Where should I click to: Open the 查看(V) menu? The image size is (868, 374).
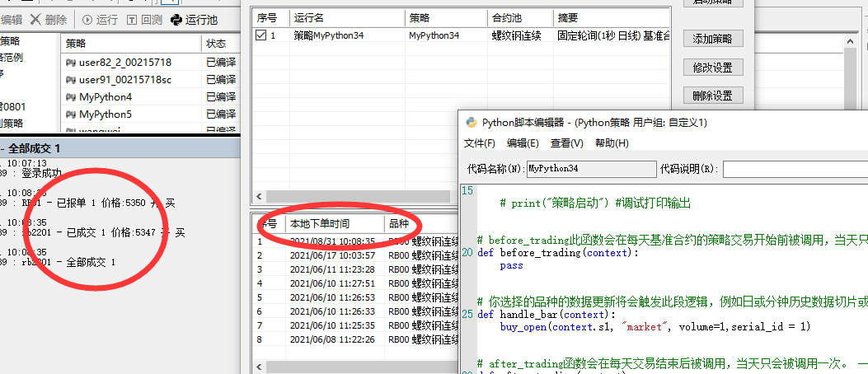click(x=566, y=143)
